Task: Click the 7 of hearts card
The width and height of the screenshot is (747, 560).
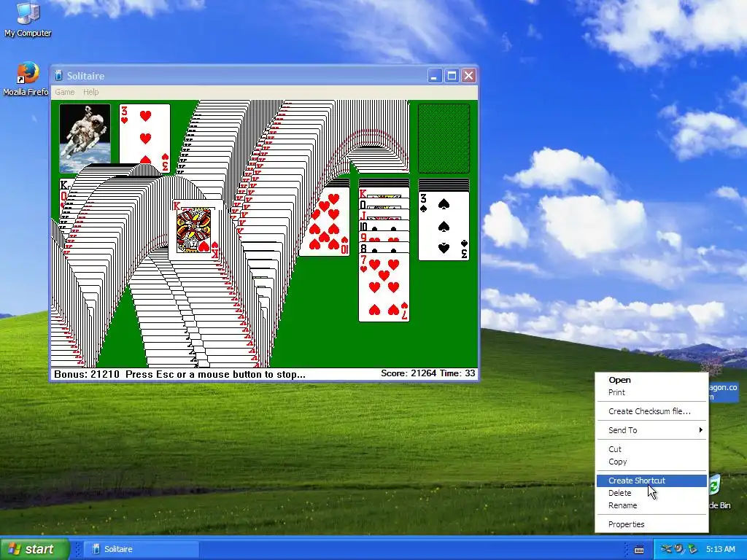Action: tap(384, 287)
